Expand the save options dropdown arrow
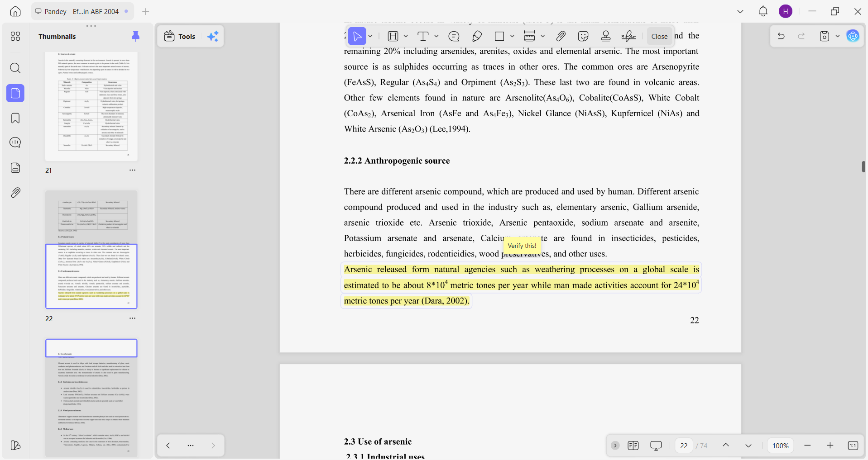The height and width of the screenshot is (460, 868). point(838,36)
